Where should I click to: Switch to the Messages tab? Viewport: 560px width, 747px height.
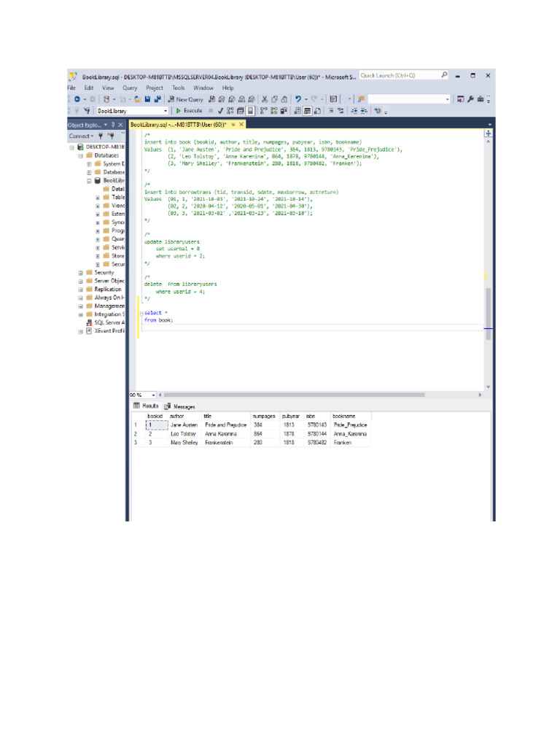[180, 406]
